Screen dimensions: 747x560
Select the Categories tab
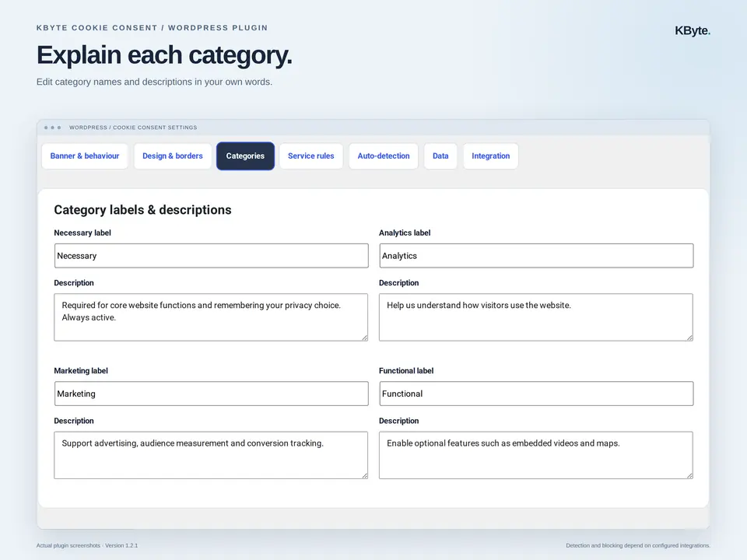245,156
